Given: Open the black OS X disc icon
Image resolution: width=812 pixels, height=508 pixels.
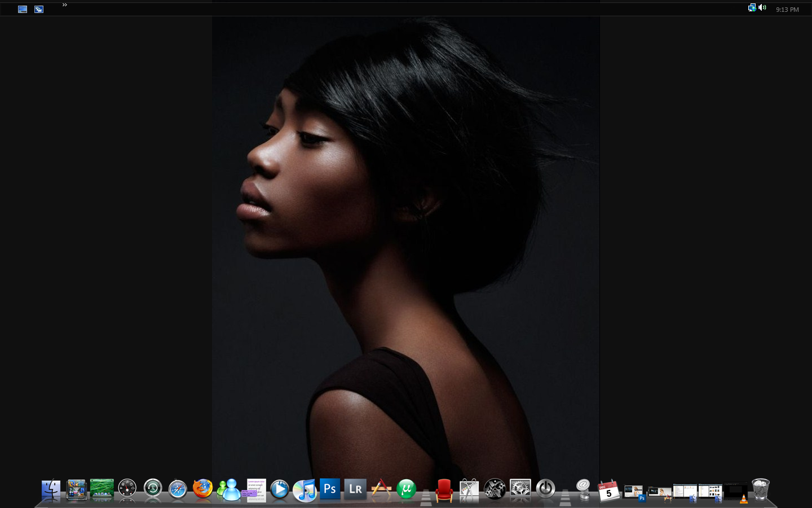Looking at the screenshot, I should [x=495, y=489].
